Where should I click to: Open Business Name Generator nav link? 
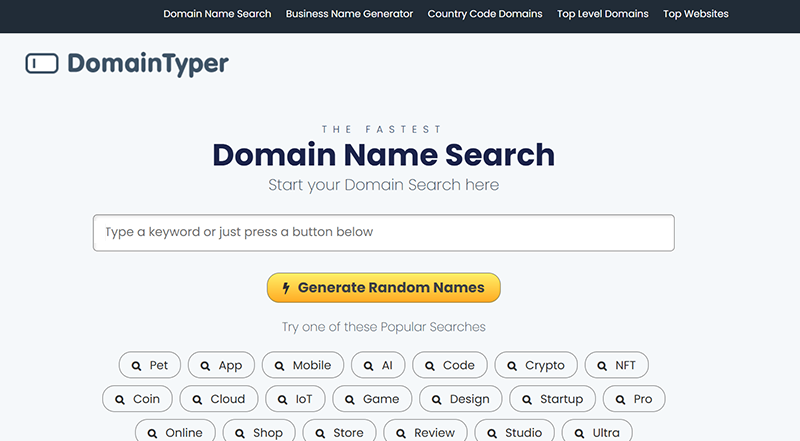[x=349, y=14]
